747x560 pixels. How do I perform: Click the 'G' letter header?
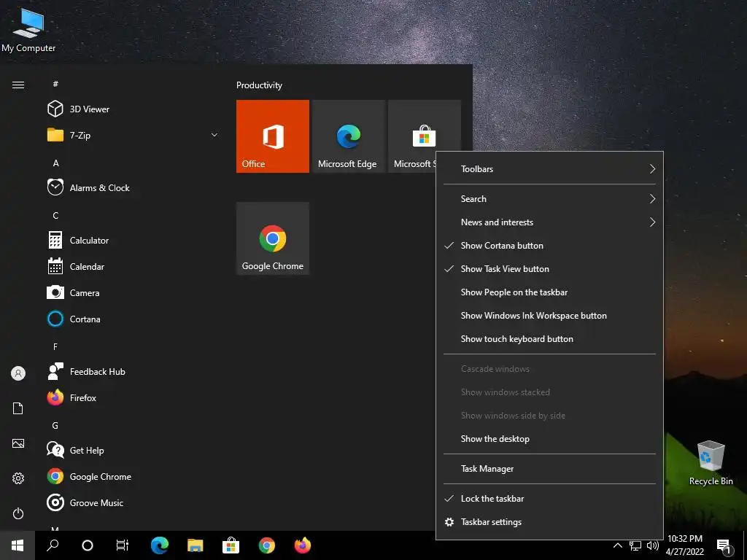coord(55,426)
